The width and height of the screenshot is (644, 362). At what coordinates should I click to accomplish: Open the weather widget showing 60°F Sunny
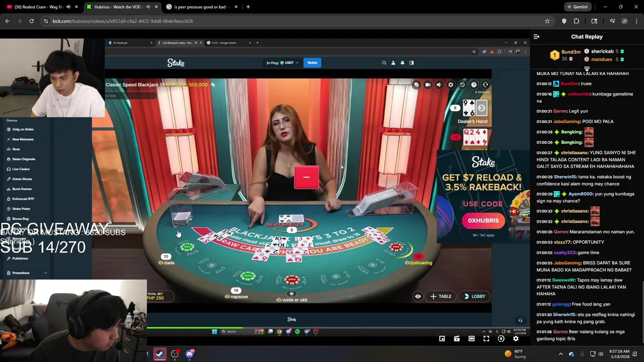tap(516, 354)
